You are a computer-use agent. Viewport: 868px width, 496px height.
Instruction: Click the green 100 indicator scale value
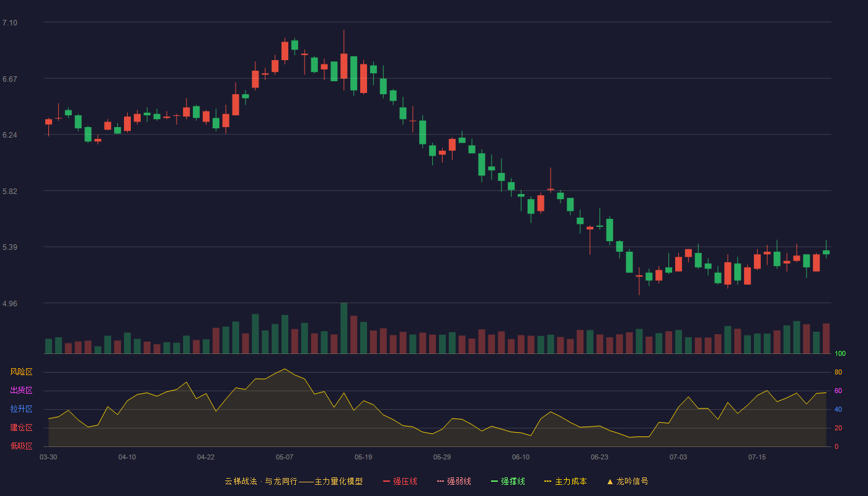pyautogui.click(x=840, y=353)
